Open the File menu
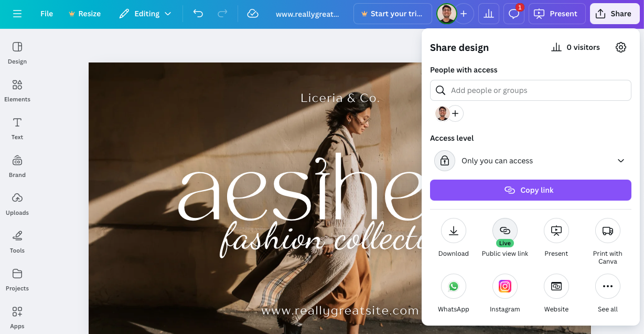The height and width of the screenshot is (334, 644). tap(47, 14)
